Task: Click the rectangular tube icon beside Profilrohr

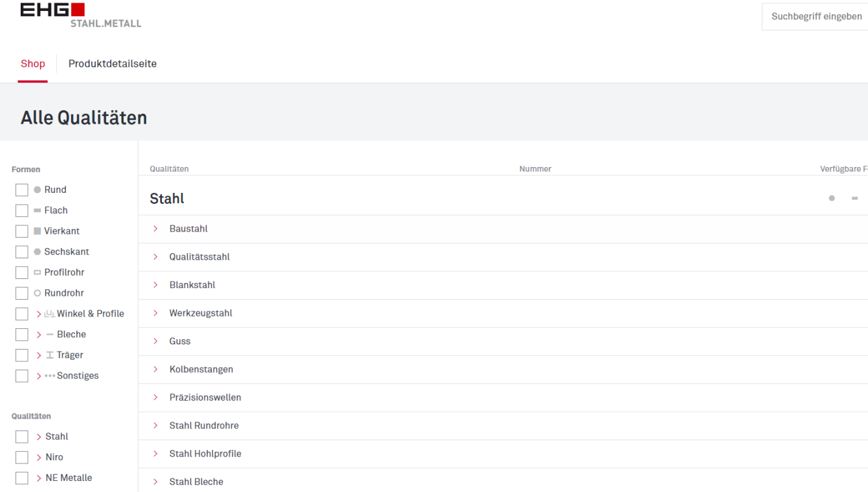Action: (37, 273)
